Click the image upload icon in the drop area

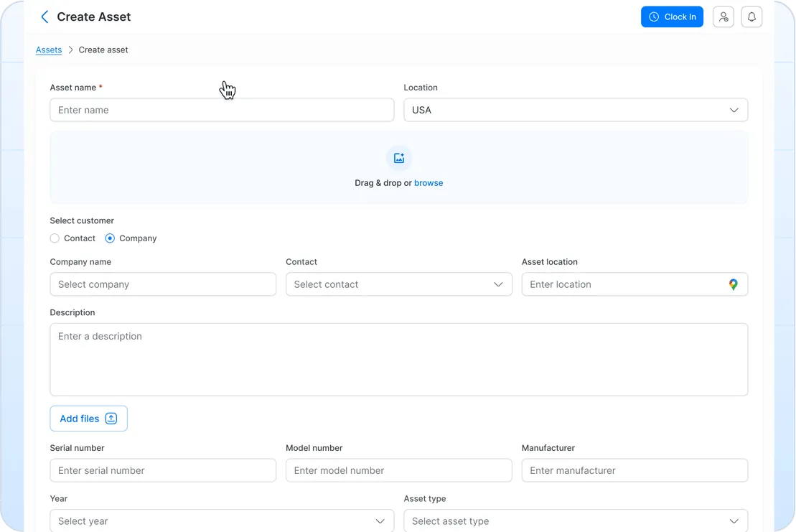click(x=399, y=159)
